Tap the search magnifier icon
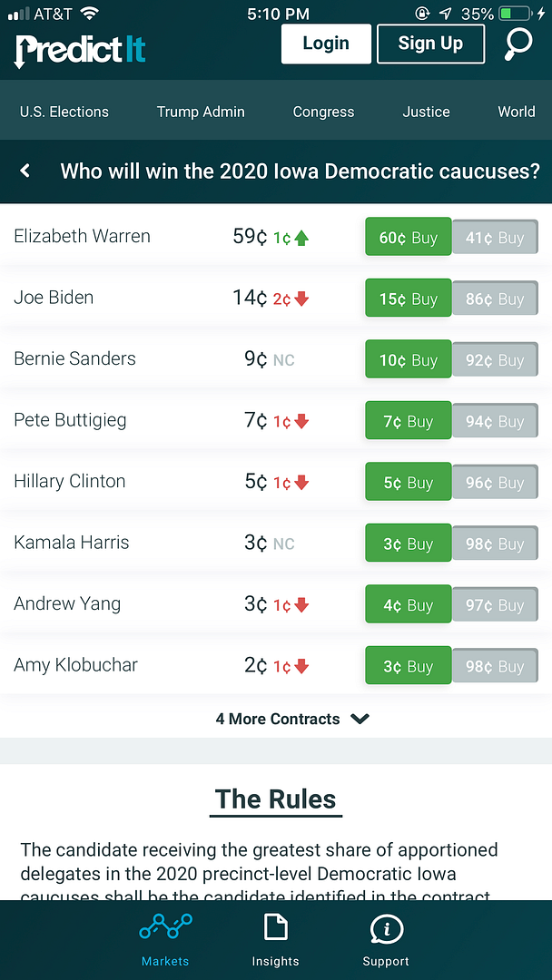Viewport: 552px width, 980px height. point(519,44)
